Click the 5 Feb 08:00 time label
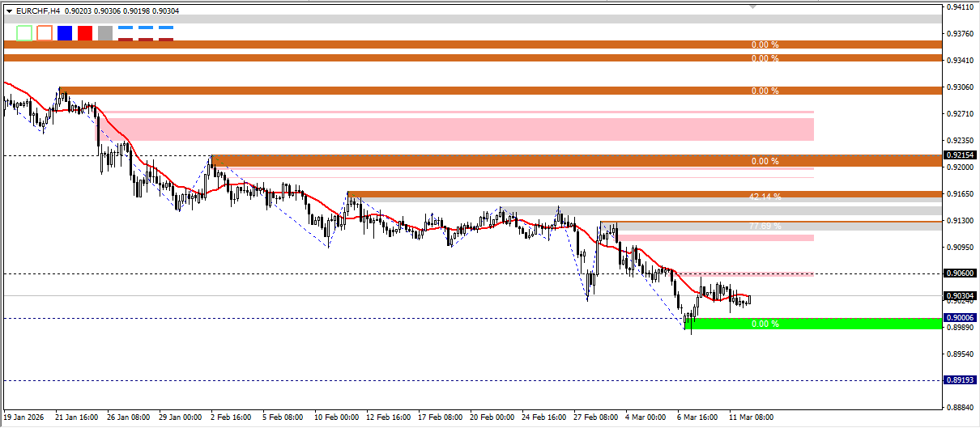980x428 pixels. [284, 418]
